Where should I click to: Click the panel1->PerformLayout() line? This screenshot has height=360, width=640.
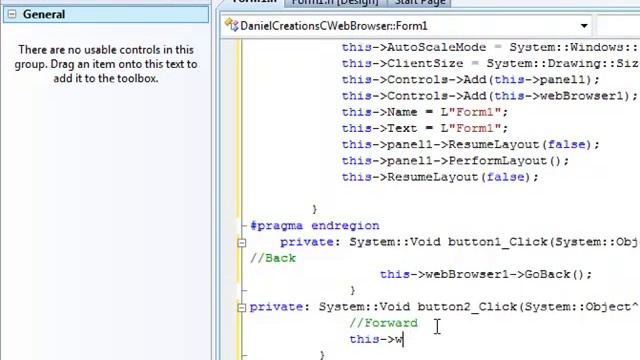coord(455,161)
